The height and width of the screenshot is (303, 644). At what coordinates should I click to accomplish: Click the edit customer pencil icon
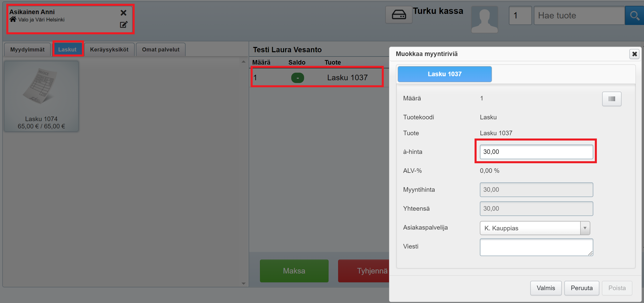[x=124, y=24]
